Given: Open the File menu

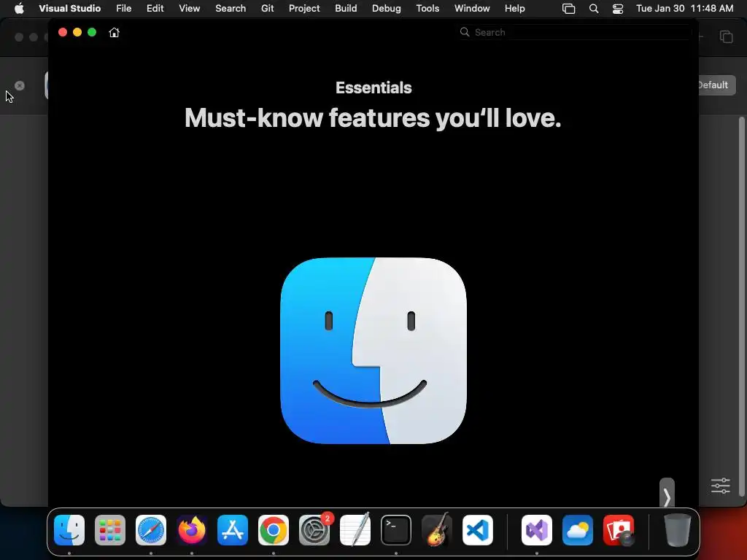Looking at the screenshot, I should (124, 8).
